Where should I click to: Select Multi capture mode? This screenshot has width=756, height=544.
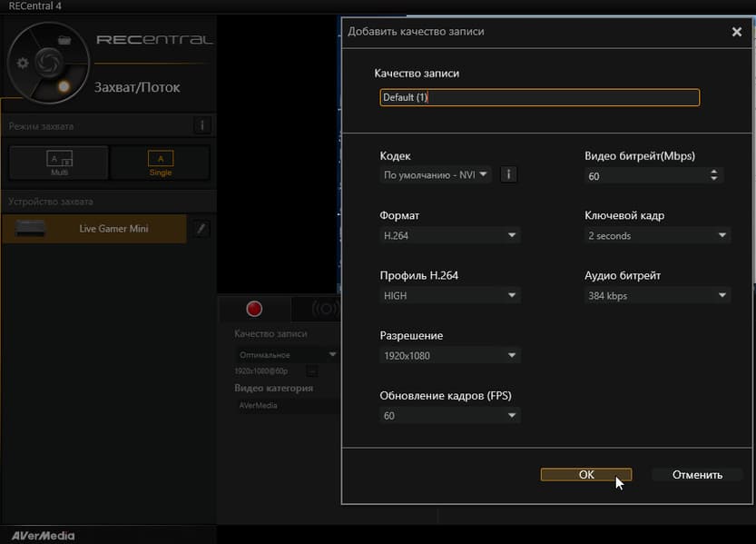click(59, 163)
